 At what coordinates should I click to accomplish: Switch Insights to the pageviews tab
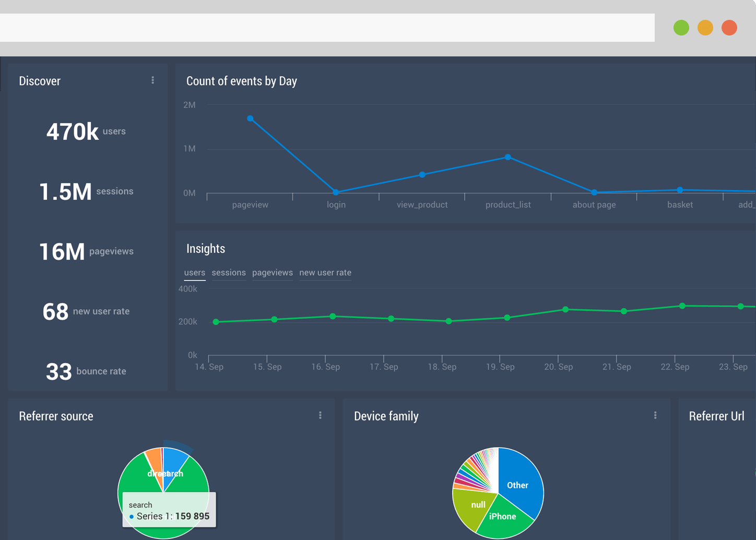(x=273, y=273)
